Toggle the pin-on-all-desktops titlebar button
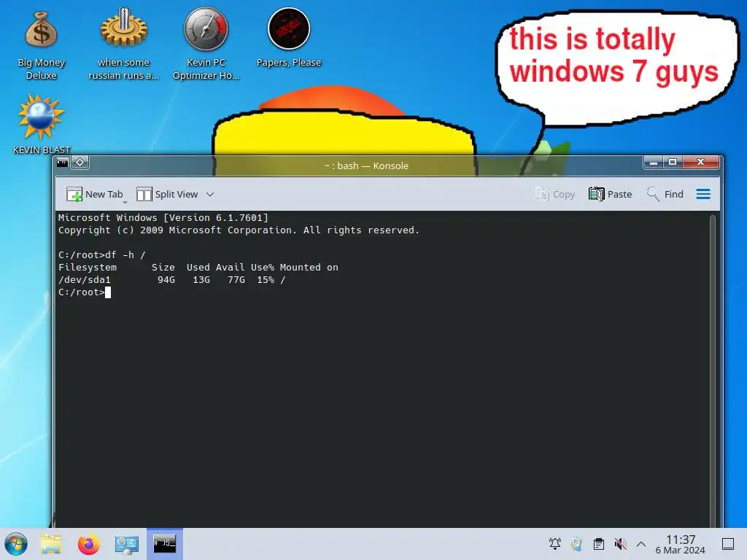747x560 pixels. point(80,163)
